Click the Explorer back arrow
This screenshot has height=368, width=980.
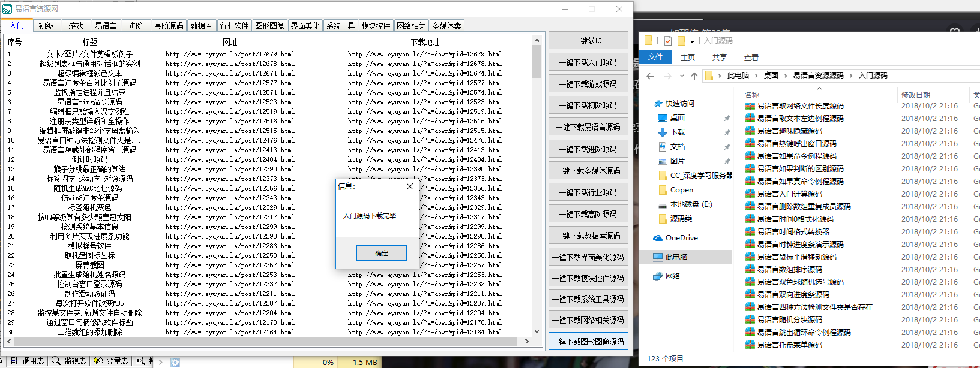point(650,76)
